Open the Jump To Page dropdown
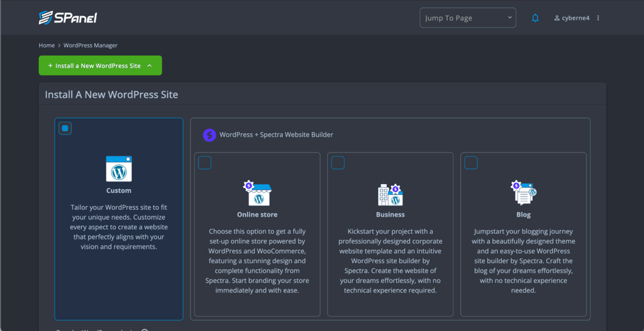 468,18
